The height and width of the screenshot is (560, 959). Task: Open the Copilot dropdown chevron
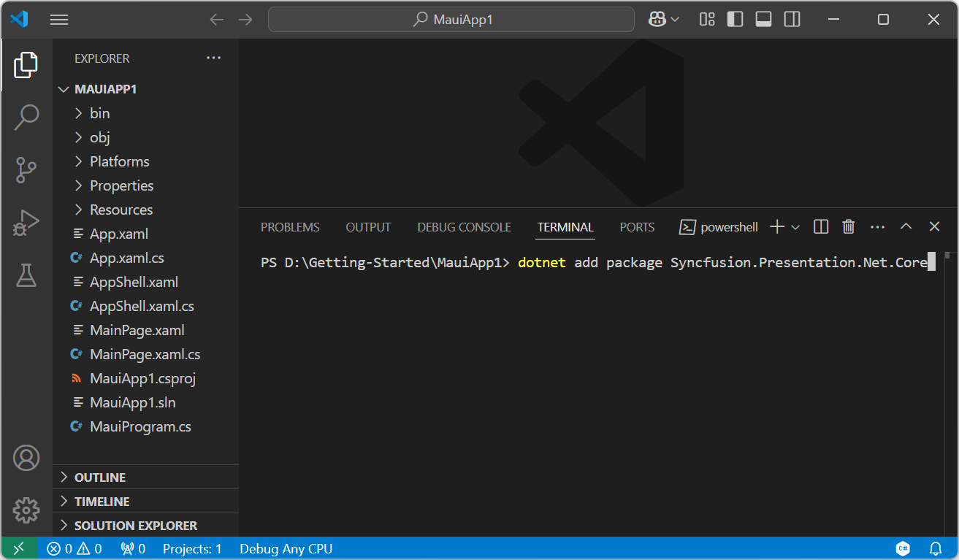click(x=675, y=20)
